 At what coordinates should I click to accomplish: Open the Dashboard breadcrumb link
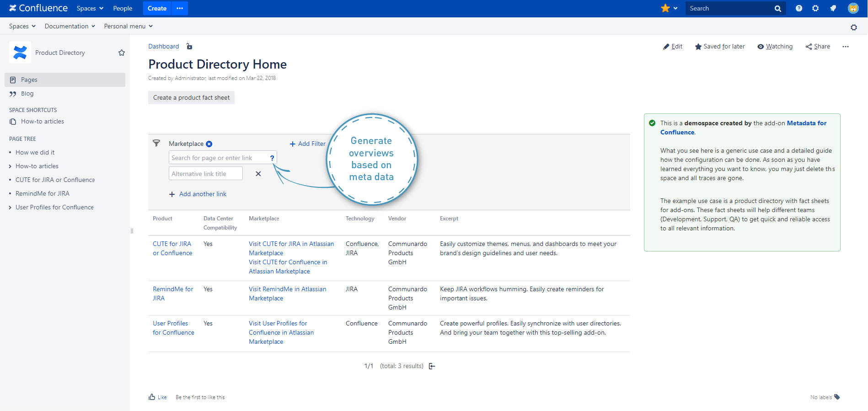click(164, 46)
